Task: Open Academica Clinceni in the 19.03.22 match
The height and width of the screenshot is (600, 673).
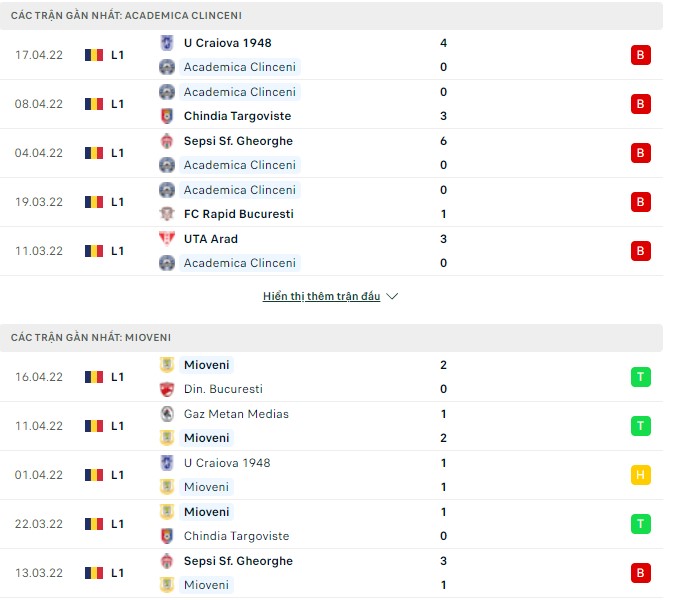Action: 240,190
